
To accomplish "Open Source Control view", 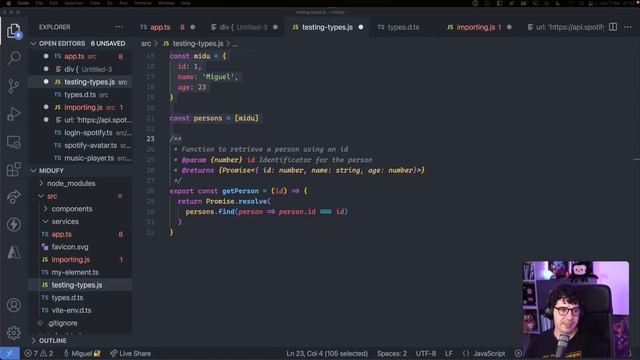I will pos(14,86).
